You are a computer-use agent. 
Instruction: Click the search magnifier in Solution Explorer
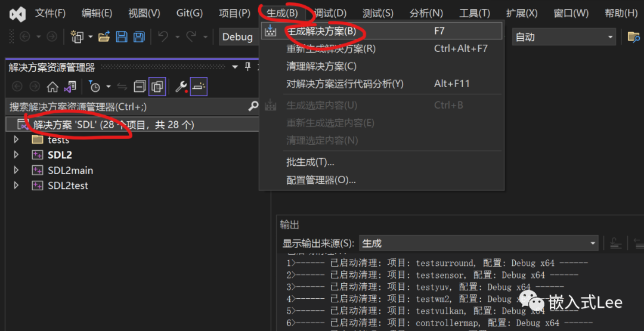pyautogui.click(x=253, y=107)
